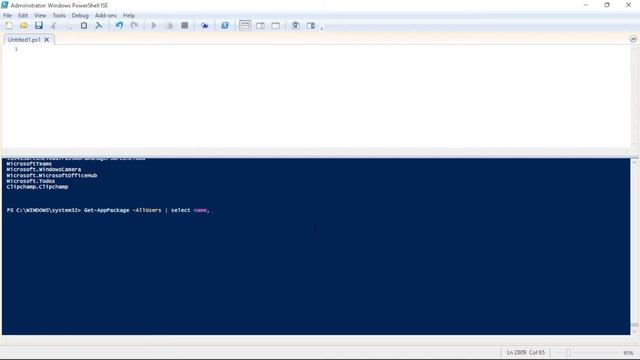Close the Untitled1.ps1 tab
Screen dimensions: 640x360
pos(47,40)
